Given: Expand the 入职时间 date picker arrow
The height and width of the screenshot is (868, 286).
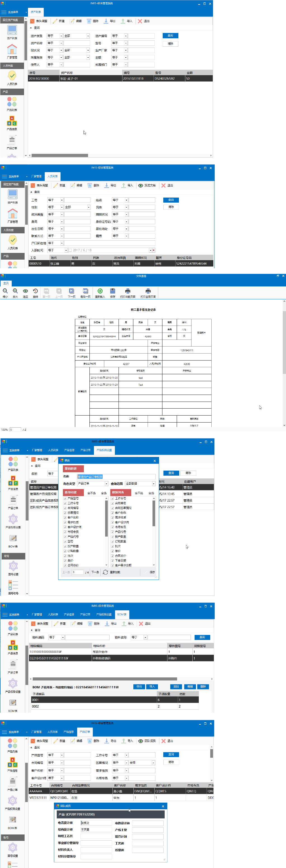Looking at the screenshot, I should [150, 250].
